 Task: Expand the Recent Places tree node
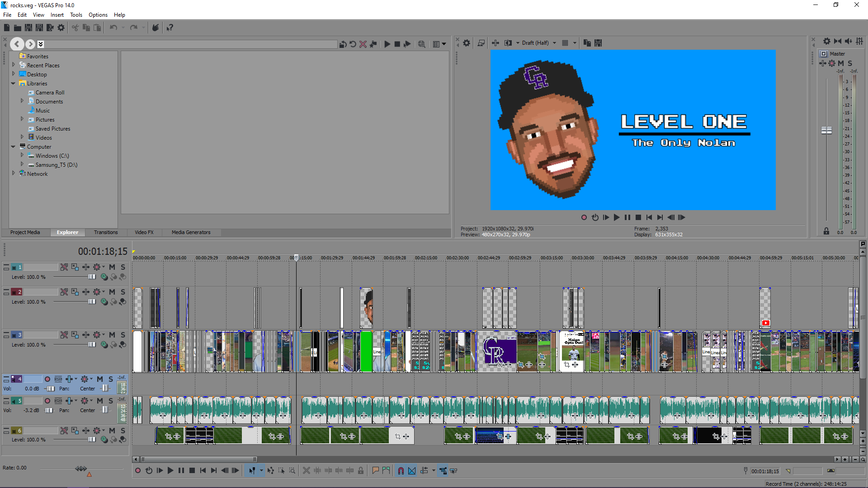coord(14,65)
